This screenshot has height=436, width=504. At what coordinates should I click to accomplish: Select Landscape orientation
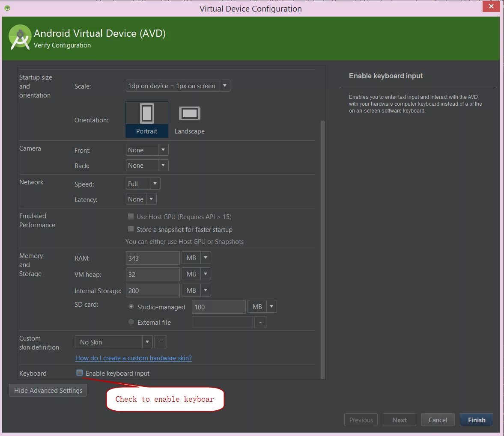189,119
